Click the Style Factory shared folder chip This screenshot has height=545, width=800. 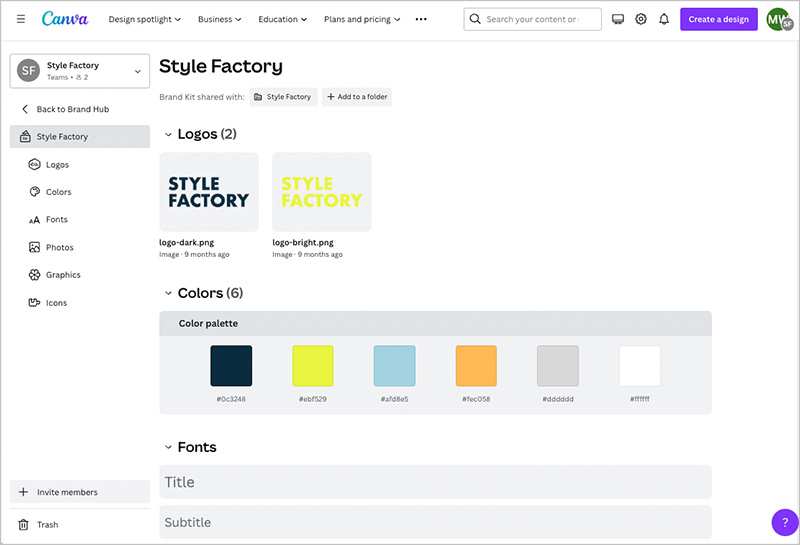click(x=283, y=97)
